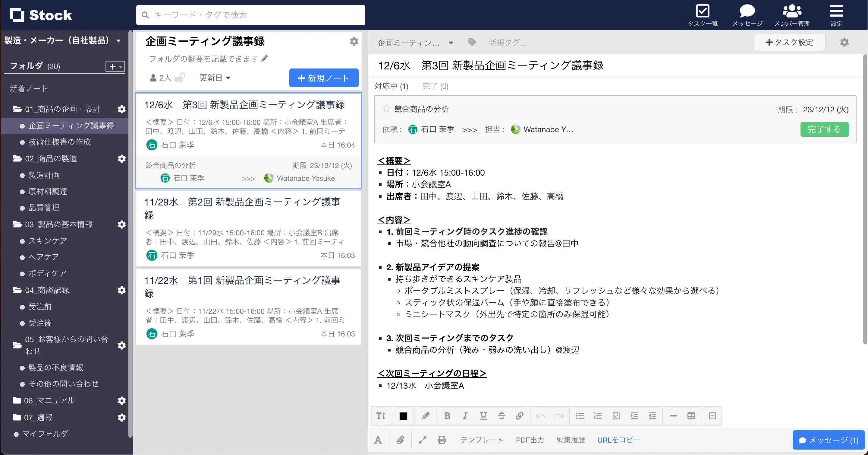Open the タスク一覧 view

(x=703, y=15)
